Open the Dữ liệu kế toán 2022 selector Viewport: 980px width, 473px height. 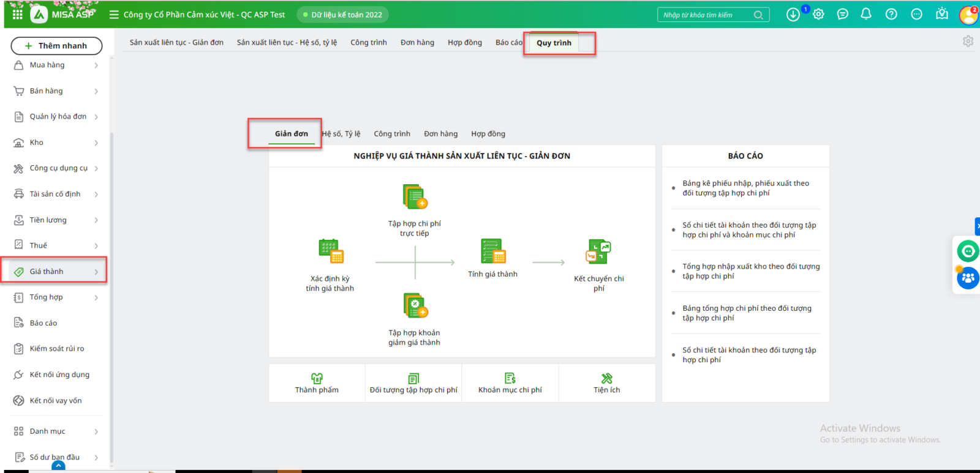coord(343,15)
